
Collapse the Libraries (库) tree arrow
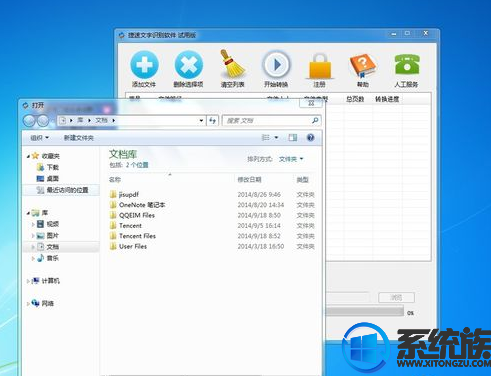tap(28, 213)
